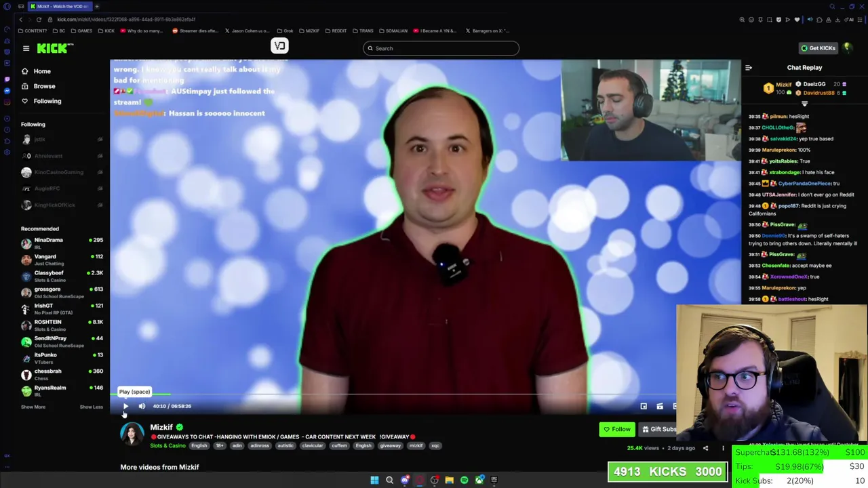Toggle theater mode icon
Screen dimensions: 868x488
660,407
